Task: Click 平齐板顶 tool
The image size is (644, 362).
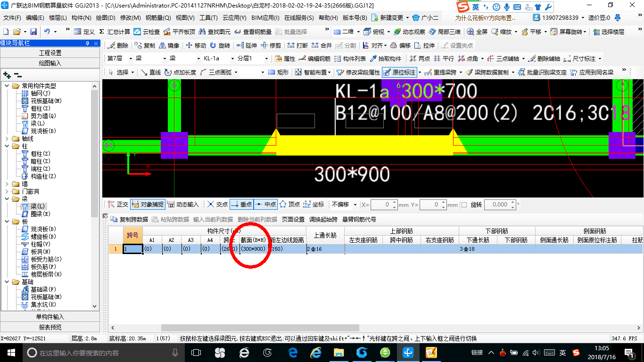Action: (x=179, y=32)
